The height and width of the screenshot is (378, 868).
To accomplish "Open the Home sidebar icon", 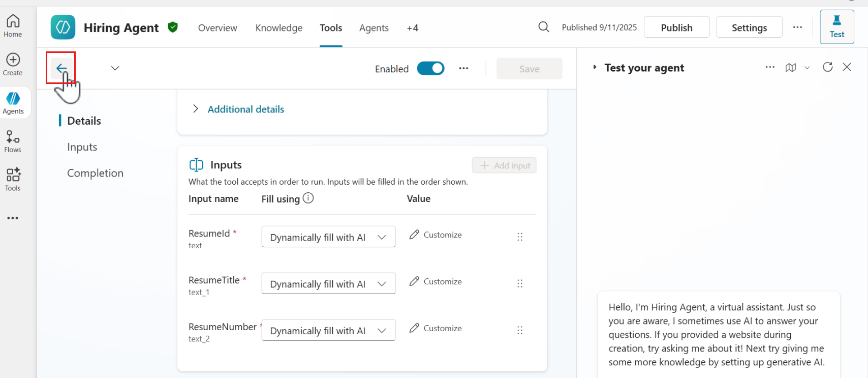I will click(x=13, y=26).
